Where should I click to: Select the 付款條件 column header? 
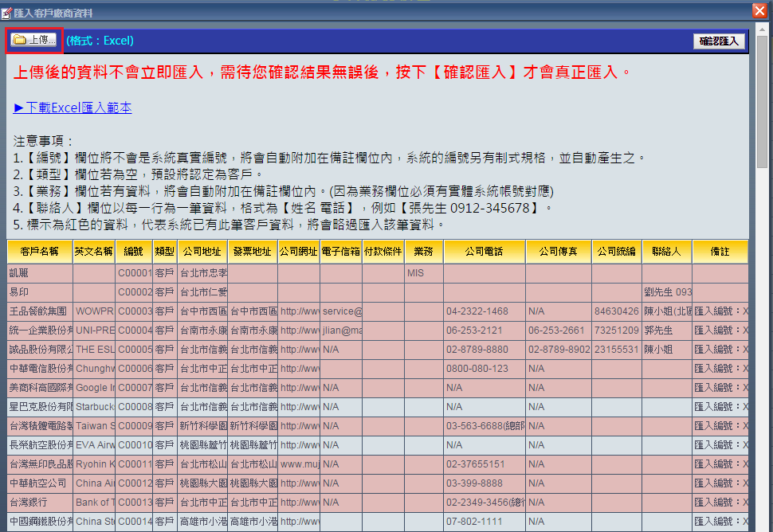pyautogui.click(x=383, y=252)
